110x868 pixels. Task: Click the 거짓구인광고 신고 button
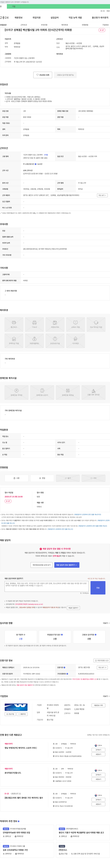point(102,660)
